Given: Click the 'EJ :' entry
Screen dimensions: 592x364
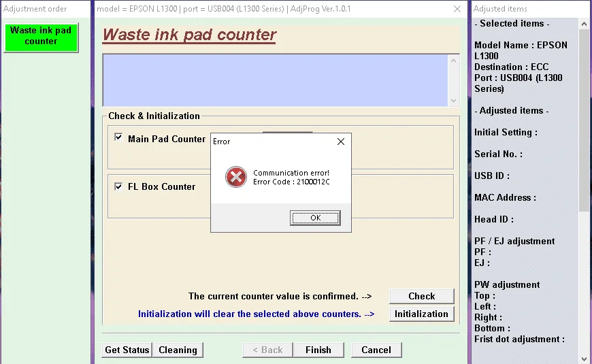Looking at the screenshot, I should (x=482, y=263).
